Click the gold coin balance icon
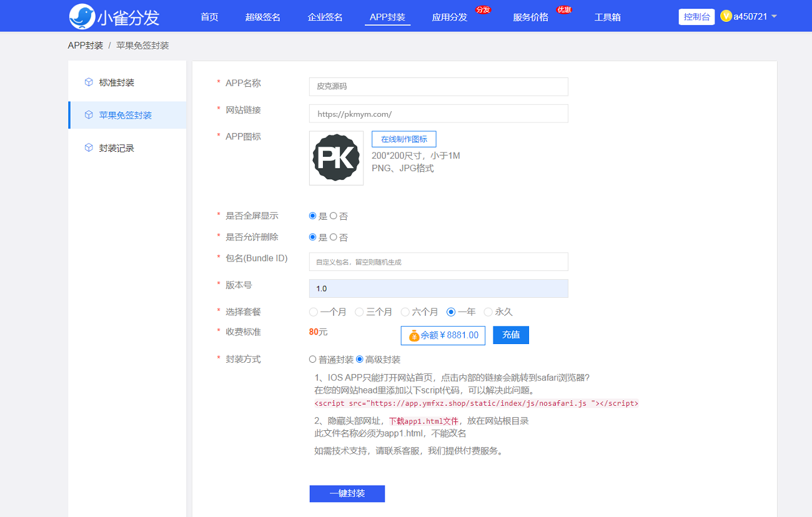Image resolution: width=812 pixels, height=517 pixels. click(414, 336)
